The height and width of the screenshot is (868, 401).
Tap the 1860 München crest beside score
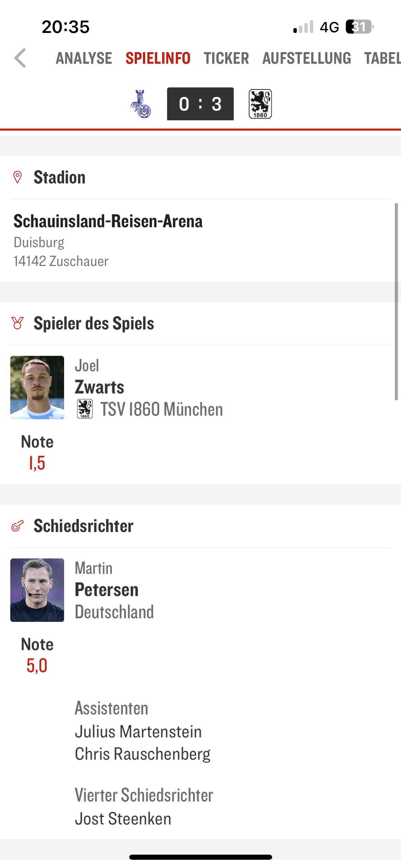point(260,104)
